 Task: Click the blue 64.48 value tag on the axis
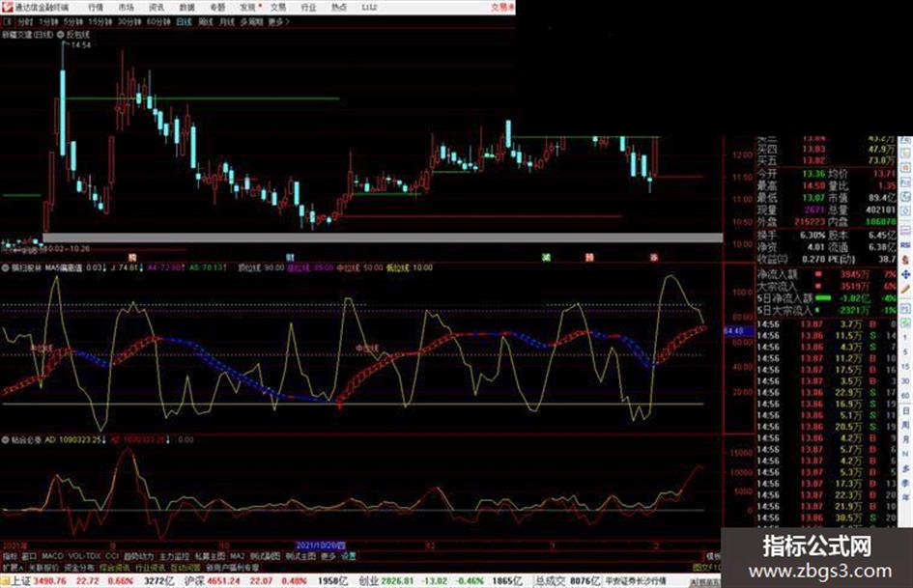point(738,330)
